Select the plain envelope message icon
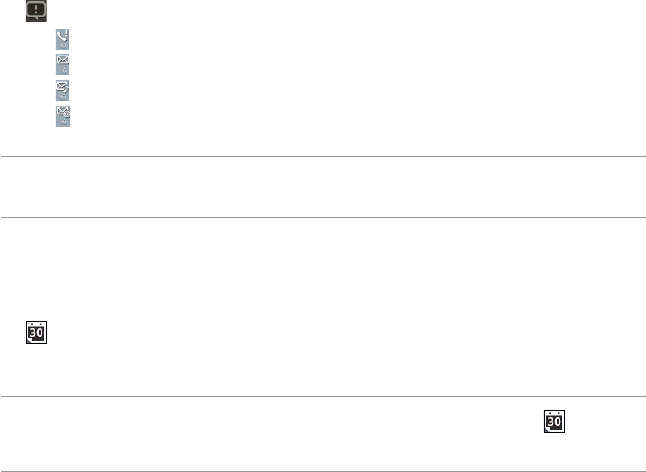The image size is (646, 472). point(64,66)
